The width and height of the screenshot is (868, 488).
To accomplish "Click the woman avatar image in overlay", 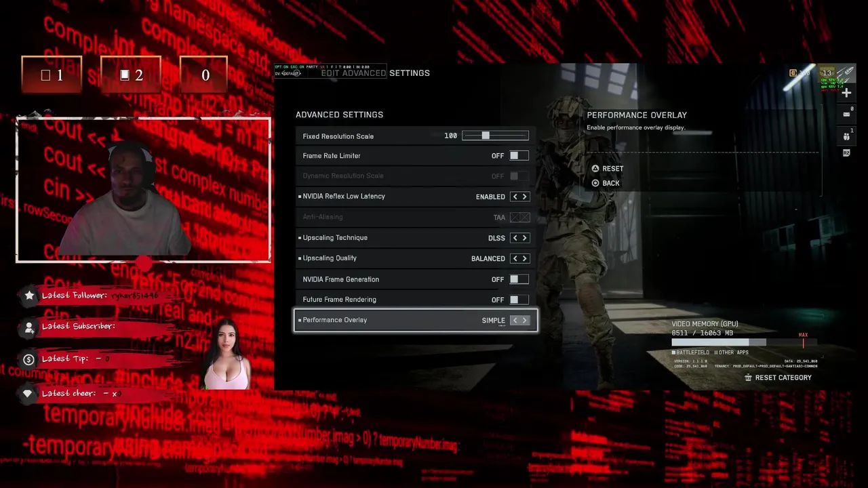I will pyautogui.click(x=228, y=354).
